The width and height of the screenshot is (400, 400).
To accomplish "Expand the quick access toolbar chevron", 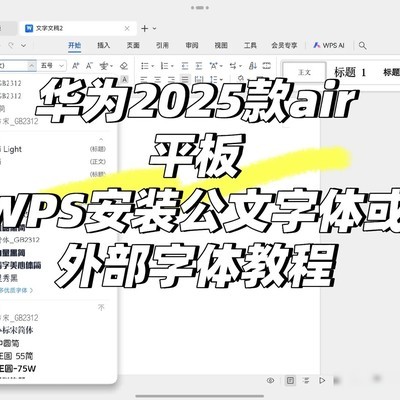I will tap(23, 45).
